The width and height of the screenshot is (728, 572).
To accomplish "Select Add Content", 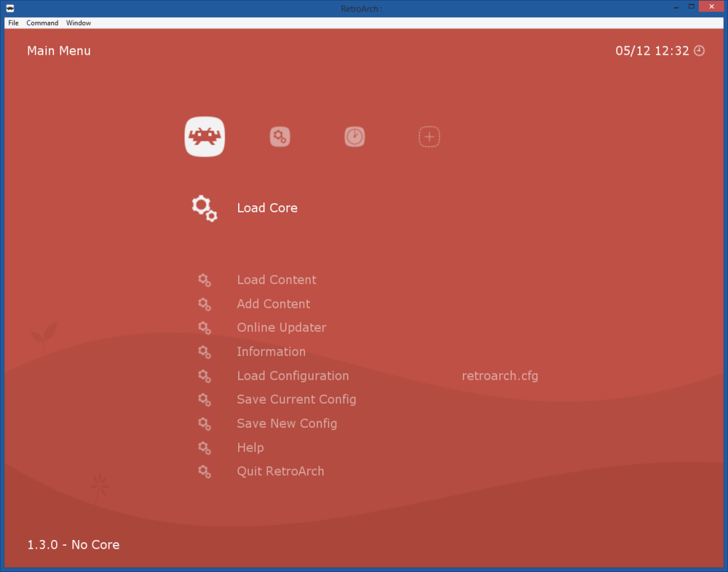I will (x=274, y=303).
